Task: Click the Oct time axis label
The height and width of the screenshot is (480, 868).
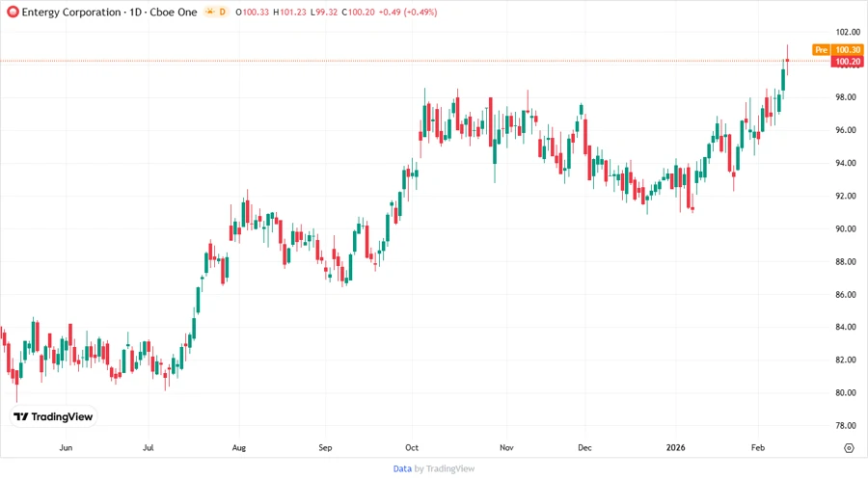Action: tap(412, 447)
